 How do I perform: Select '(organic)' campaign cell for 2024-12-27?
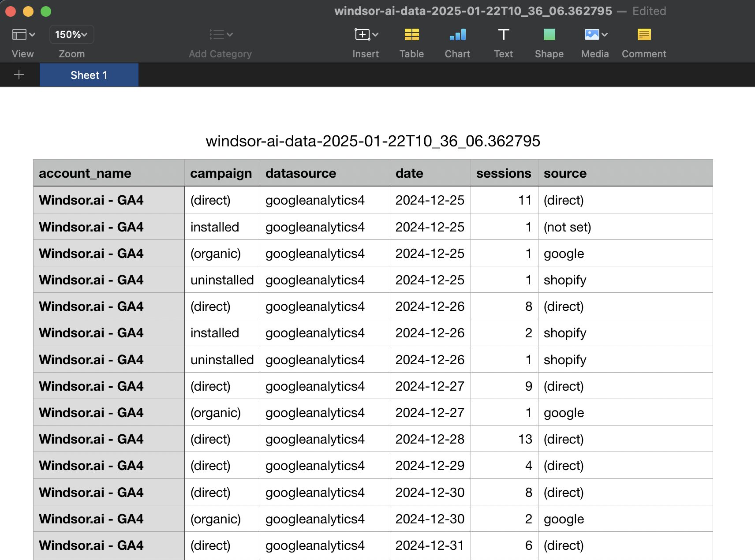222,413
